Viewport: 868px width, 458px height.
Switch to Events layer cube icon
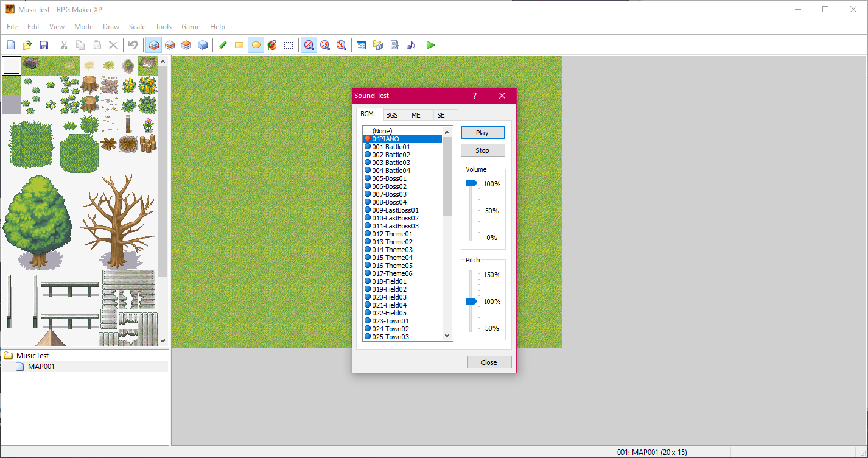click(x=203, y=45)
